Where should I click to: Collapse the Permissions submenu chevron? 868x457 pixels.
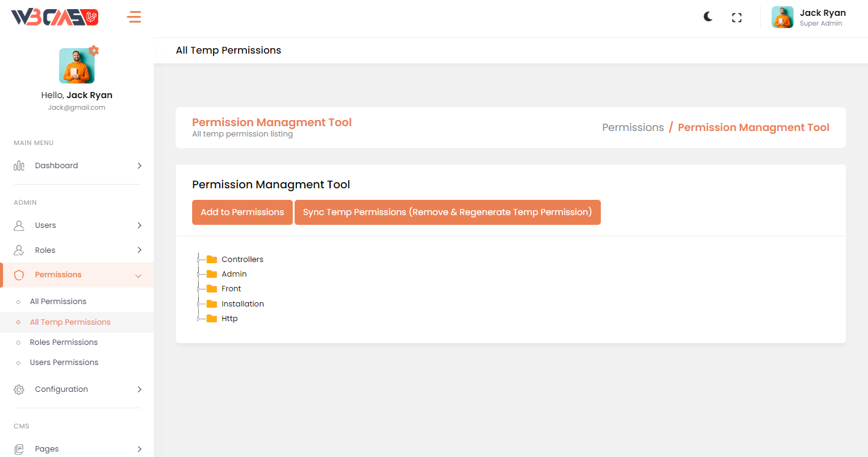point(138,276)
